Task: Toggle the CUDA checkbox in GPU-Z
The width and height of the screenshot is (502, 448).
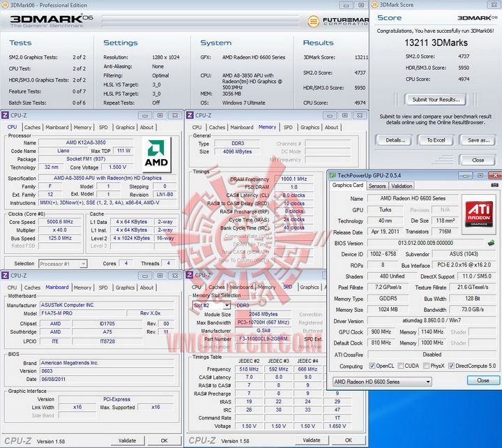Action: tap(400, 366)
